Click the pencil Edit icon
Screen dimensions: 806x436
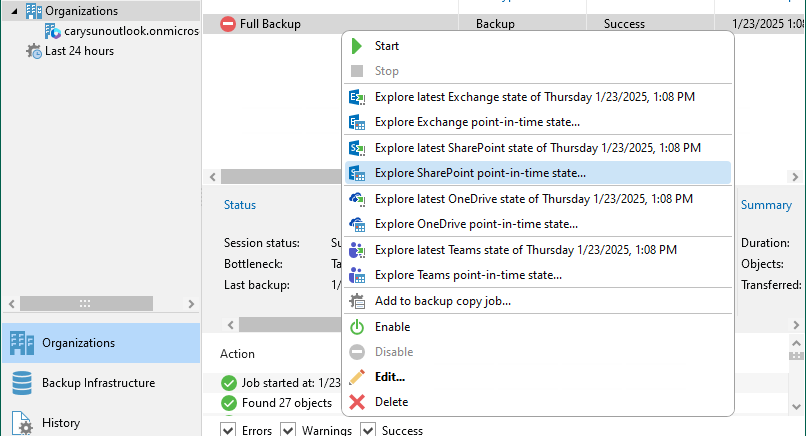pyautogui.click(x=357, y=377)
